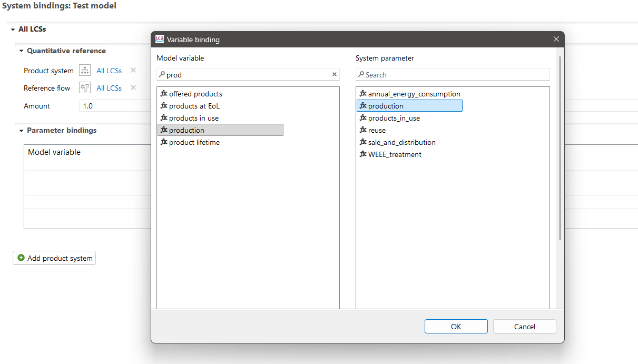Click Add product system button
638x364 pixels.
pyautogui.click(x=54, y=258)
